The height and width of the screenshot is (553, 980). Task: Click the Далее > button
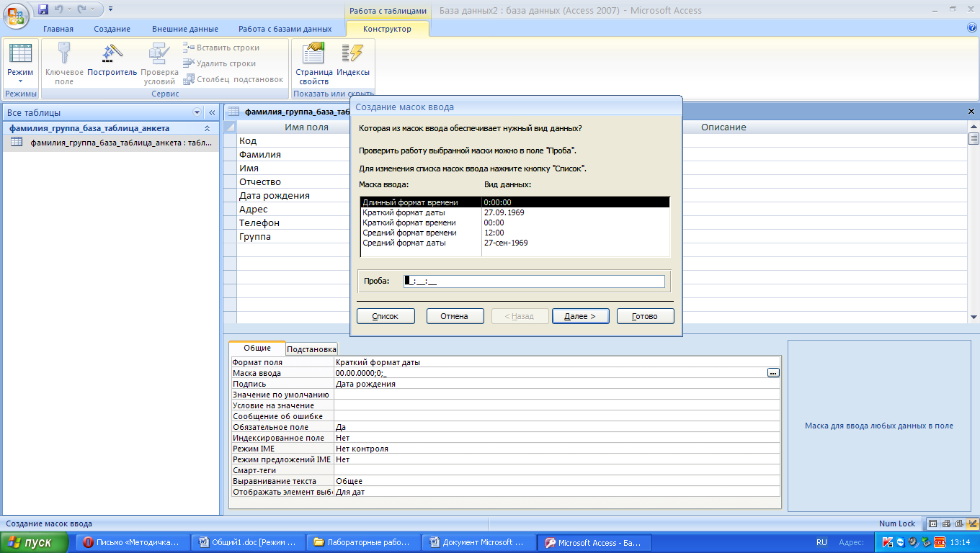(580, 316)
